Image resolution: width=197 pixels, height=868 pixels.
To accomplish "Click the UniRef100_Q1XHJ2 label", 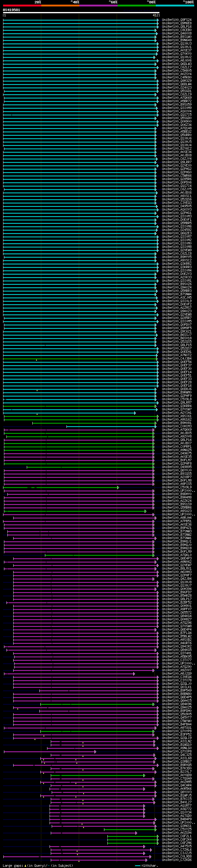I will (x=177, y=57).
